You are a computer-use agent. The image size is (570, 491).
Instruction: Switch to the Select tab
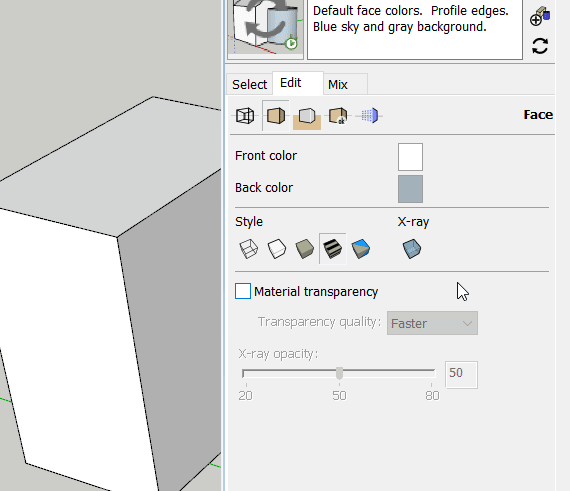click(249, 84)
